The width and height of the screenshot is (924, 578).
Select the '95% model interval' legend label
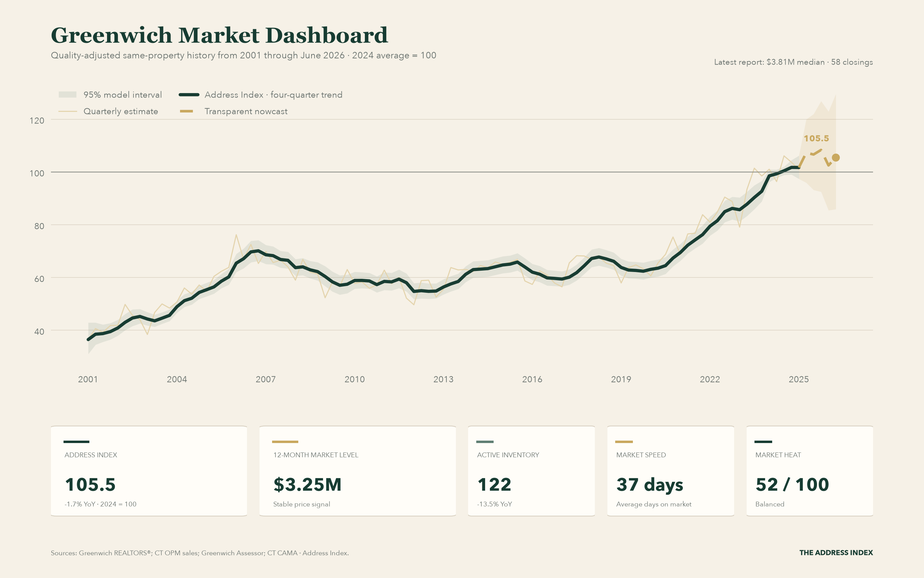click(x=123, y=95)
